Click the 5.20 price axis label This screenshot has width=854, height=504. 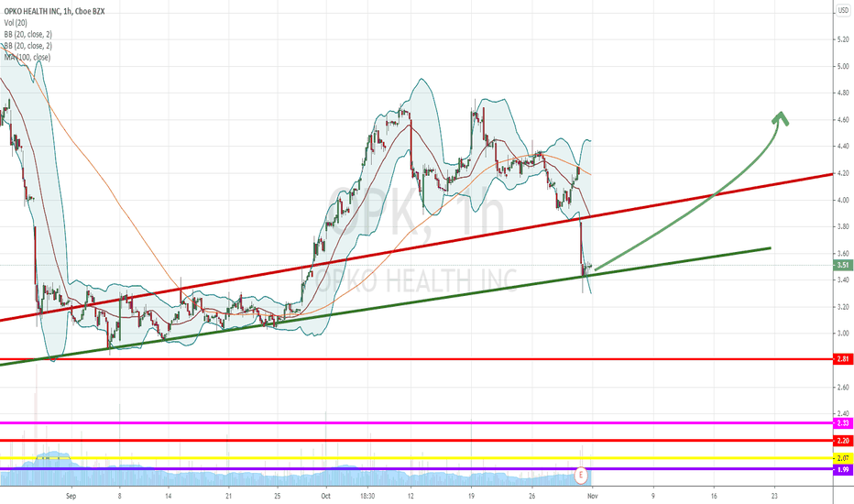(843, 39)
